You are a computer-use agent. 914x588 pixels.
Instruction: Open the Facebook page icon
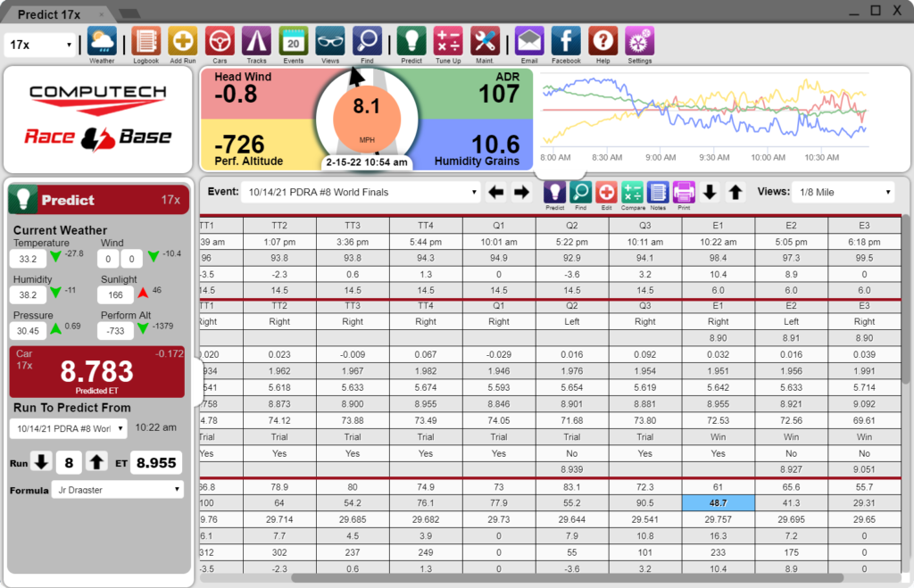coord(566,39)
